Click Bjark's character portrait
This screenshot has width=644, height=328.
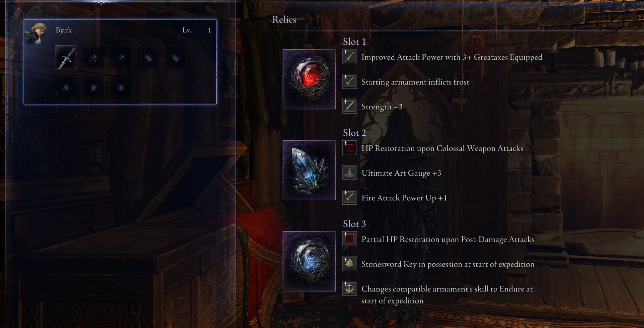pyautogui.click(x=37, y=33)
